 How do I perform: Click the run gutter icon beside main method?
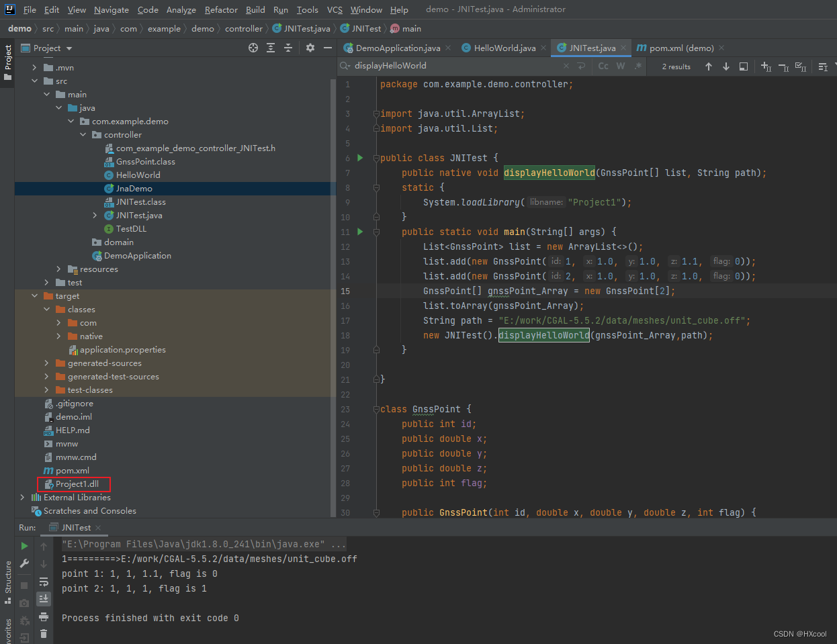tap(360, 232)
